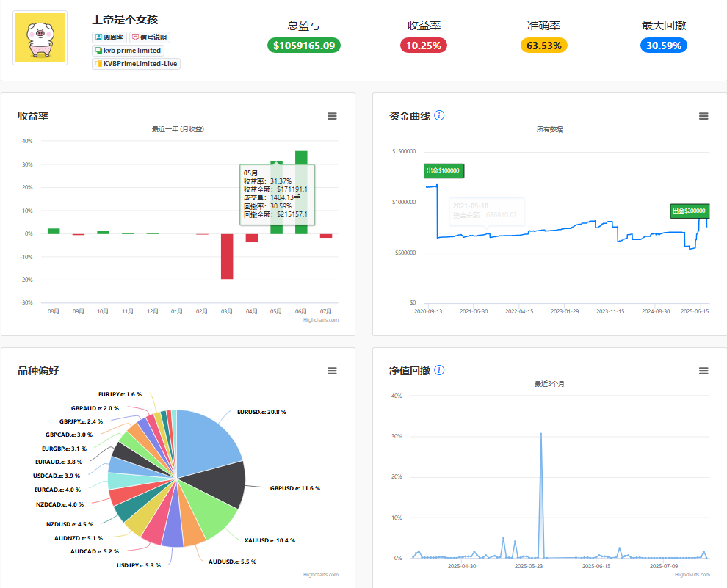The height and width of the screenshot is (588, 727).
Task: Click the 30.59% max drawdown badge
Action: coord(664,46)
